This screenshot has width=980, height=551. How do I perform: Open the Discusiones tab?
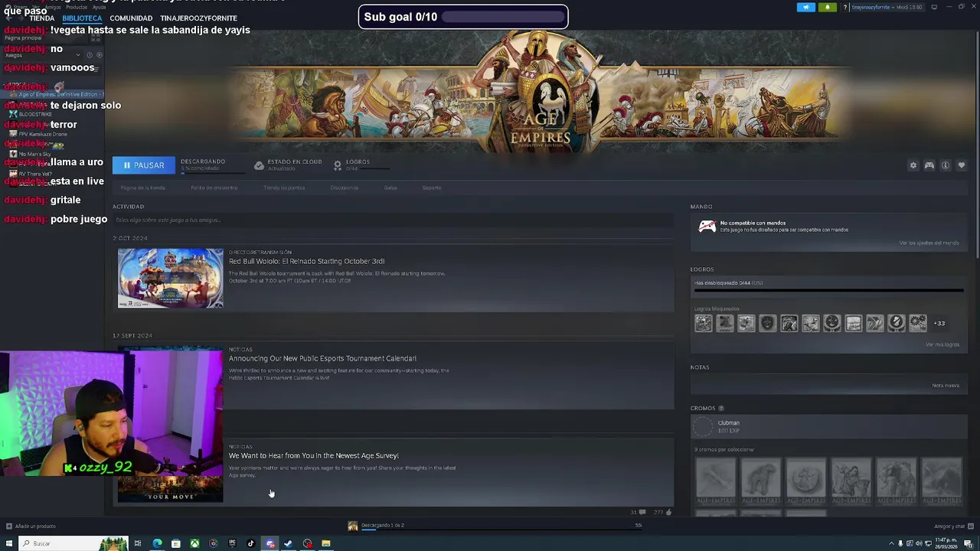pyautogui.click(x=344, y=187)
